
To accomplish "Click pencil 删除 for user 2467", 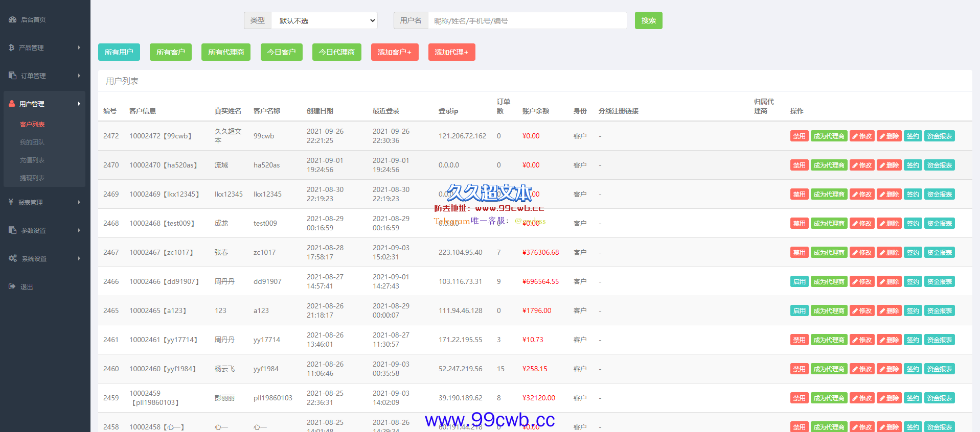I will point(890,252).
